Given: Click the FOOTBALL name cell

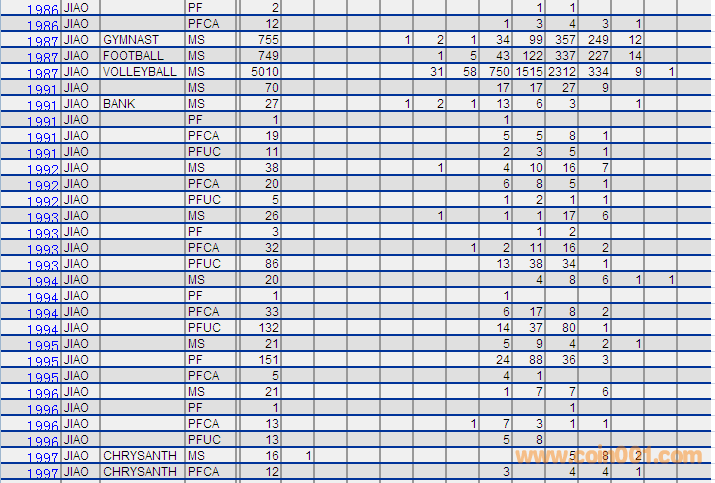Looking at the screenshot, I should point(133,56).
